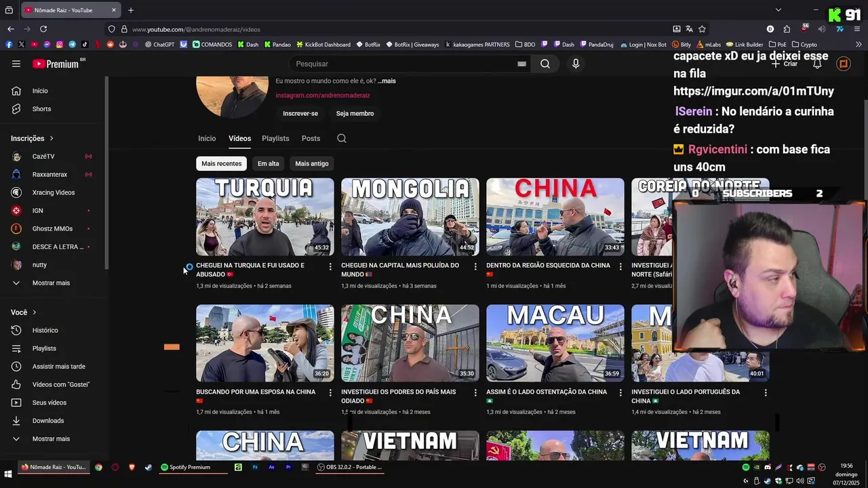Switch to channel Playlists tab
Image resolution: width=868 pixels, height=488 pixels.
point(275,138)
